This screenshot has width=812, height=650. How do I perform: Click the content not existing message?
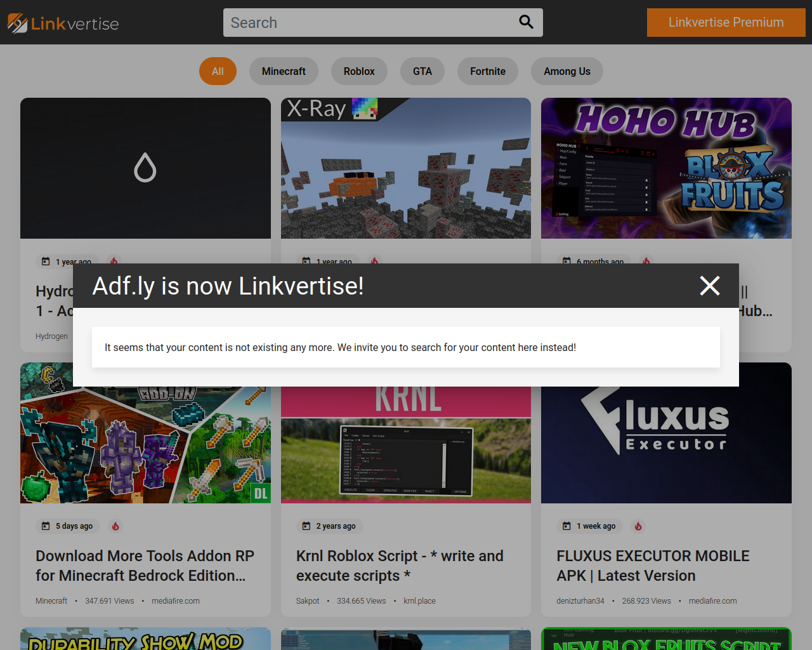click(340, 347)
